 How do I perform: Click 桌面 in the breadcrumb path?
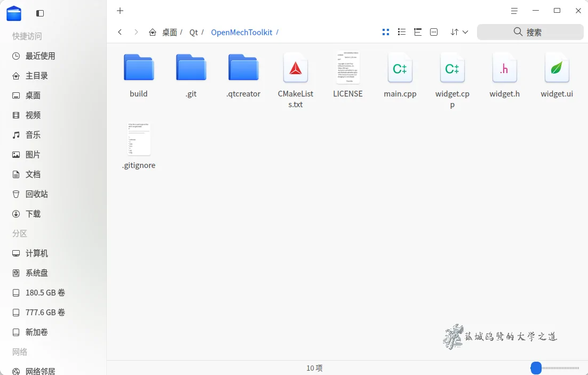(169, 33)
